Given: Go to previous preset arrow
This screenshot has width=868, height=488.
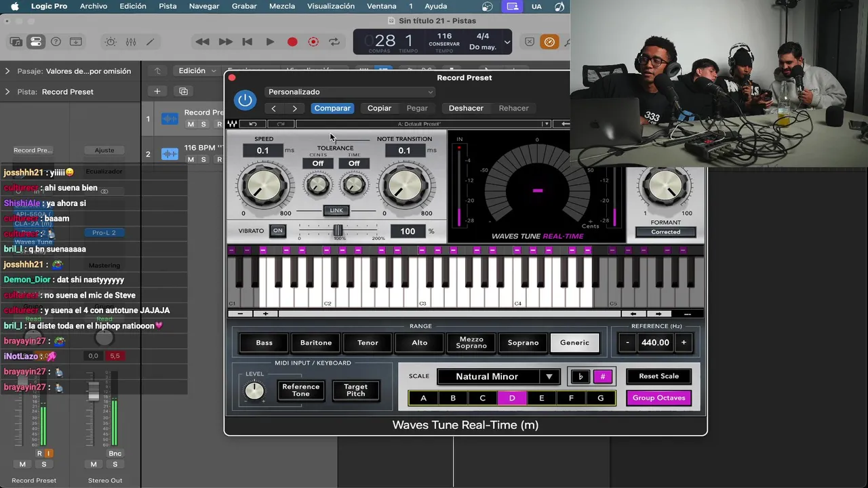Looking at the screenshot, I should point(273,108).
